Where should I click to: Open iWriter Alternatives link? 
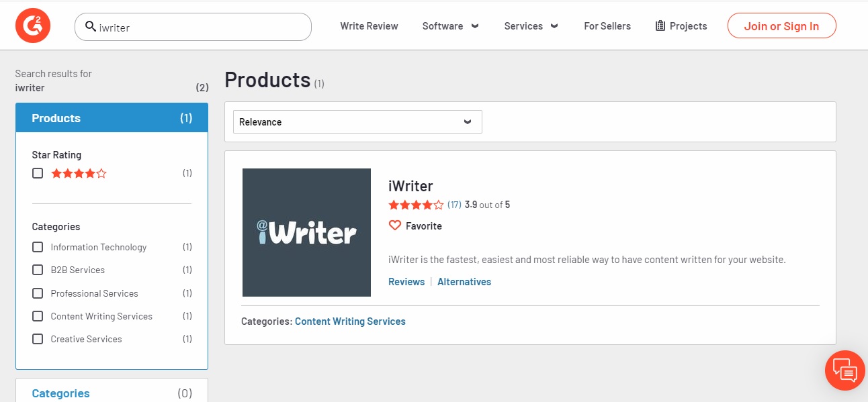pyautogui.click(x=464, y=282)
